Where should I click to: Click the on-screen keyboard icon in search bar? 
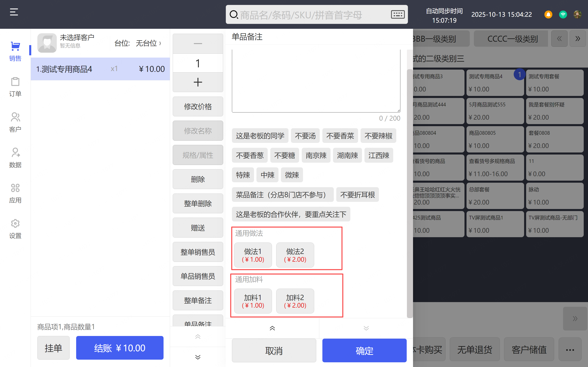coord(398,14)
